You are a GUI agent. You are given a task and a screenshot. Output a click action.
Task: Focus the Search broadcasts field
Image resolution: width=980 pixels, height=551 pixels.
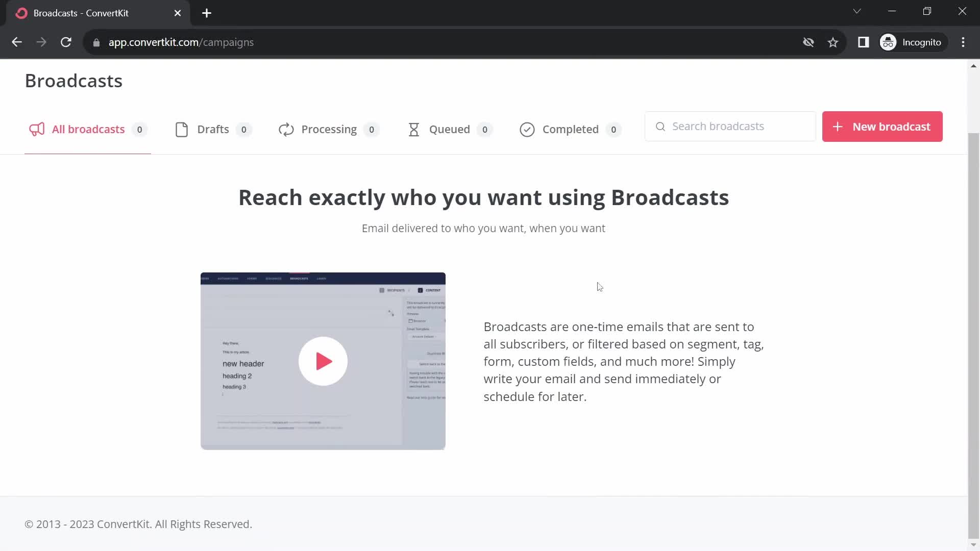(730, 127)
